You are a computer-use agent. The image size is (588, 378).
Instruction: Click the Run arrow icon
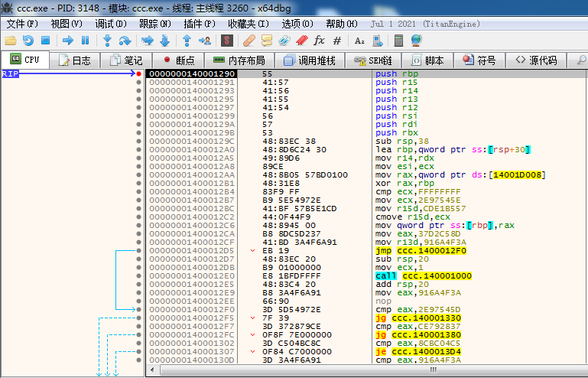coord(68,41)
